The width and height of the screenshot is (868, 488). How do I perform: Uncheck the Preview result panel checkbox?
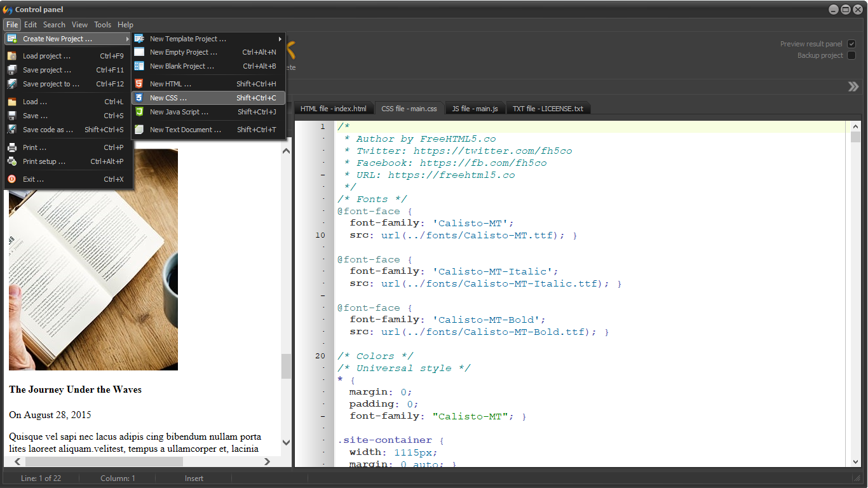(x=851, y=44)
